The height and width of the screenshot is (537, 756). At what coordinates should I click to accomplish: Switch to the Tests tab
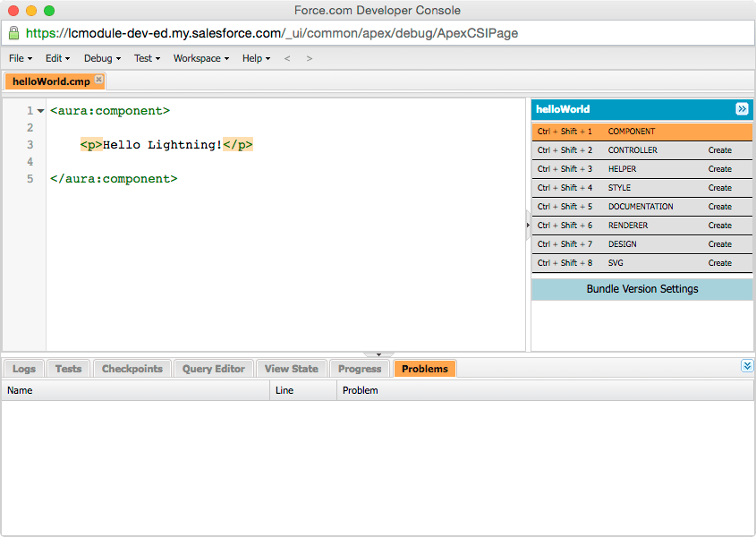point(68,369)
